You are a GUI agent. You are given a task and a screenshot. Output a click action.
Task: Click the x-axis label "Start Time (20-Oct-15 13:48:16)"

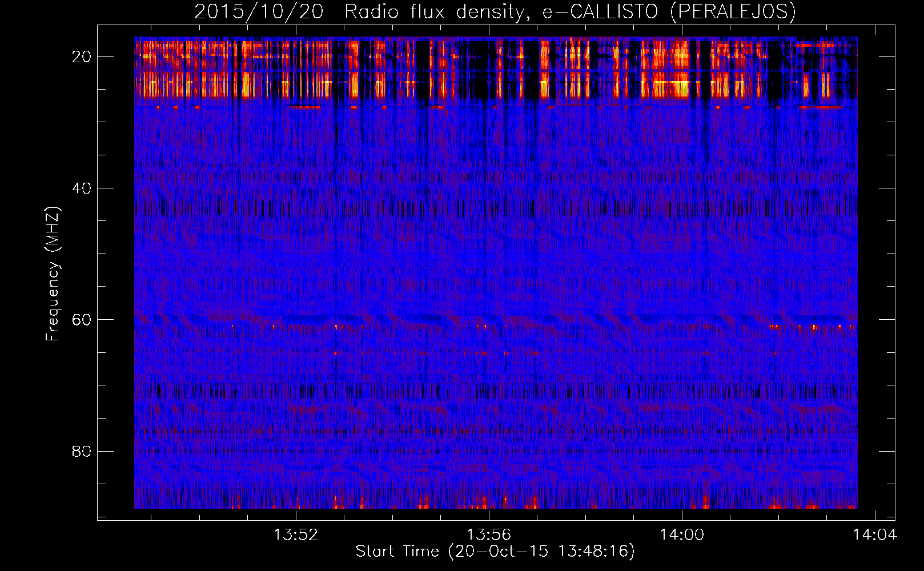[495, 552]
